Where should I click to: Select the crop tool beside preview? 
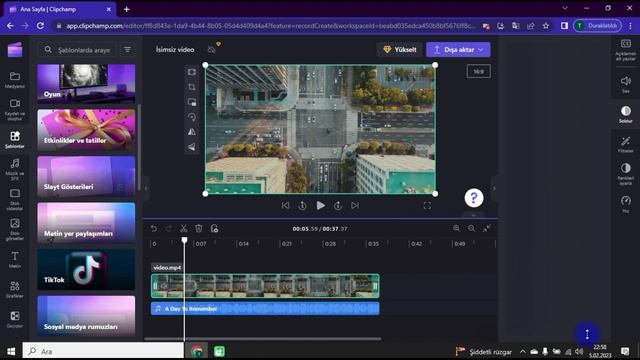point(192,87)
